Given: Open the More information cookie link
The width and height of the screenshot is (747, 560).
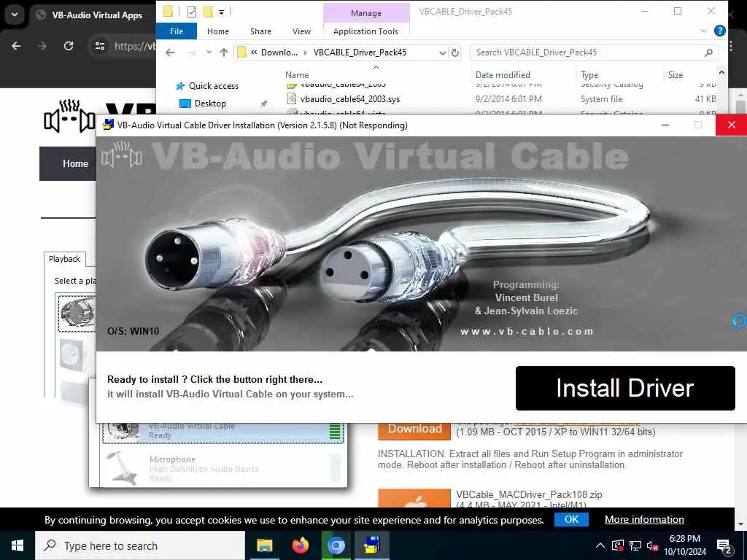Looking at the screenshot, I should pos(644,519).
